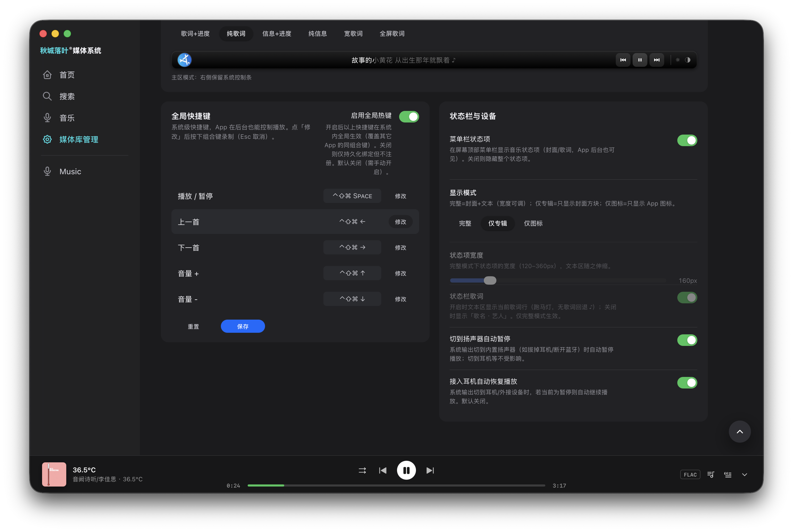Click the ^⇧⌘ SPACE shortcut field
Image resolution: width=793 pixels, height=532 pixels.
(352, 196)
